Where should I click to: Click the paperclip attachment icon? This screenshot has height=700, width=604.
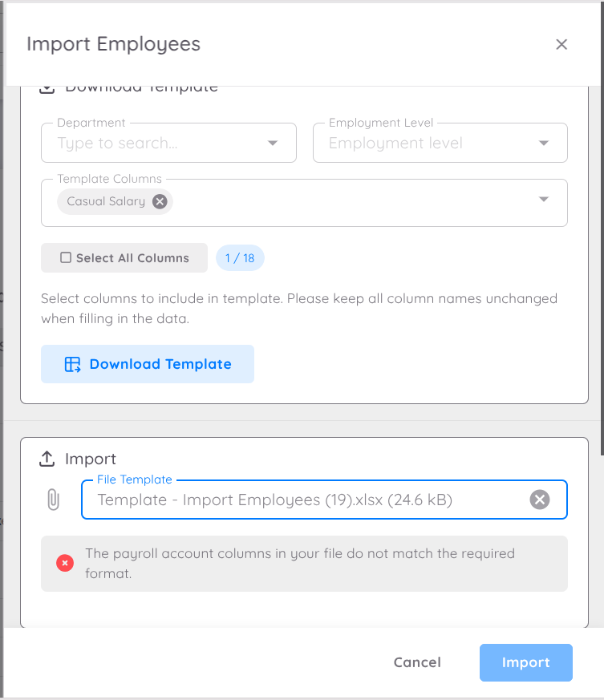[53, 500]
